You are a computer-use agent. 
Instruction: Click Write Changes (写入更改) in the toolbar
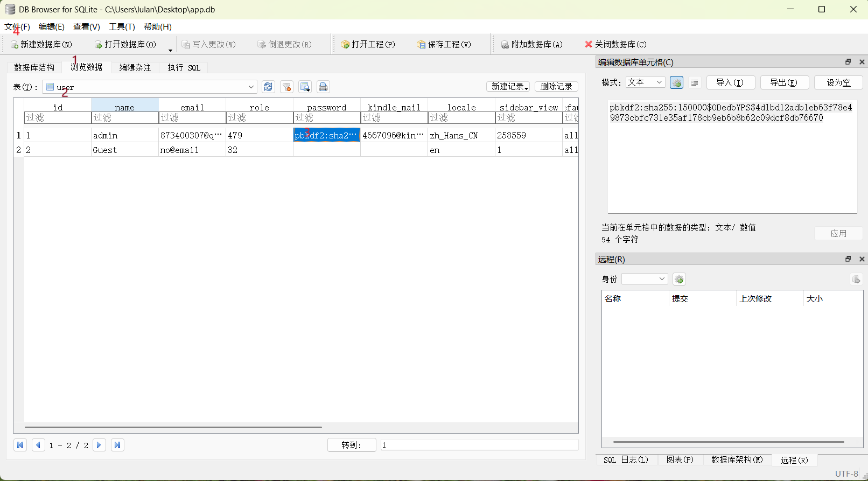click(209, 44)
